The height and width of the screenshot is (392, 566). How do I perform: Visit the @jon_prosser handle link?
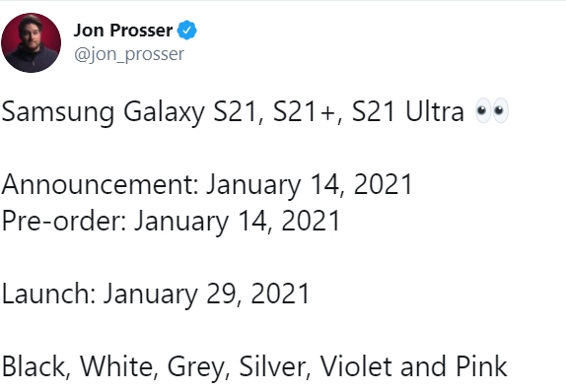click(x=129, y=55)
